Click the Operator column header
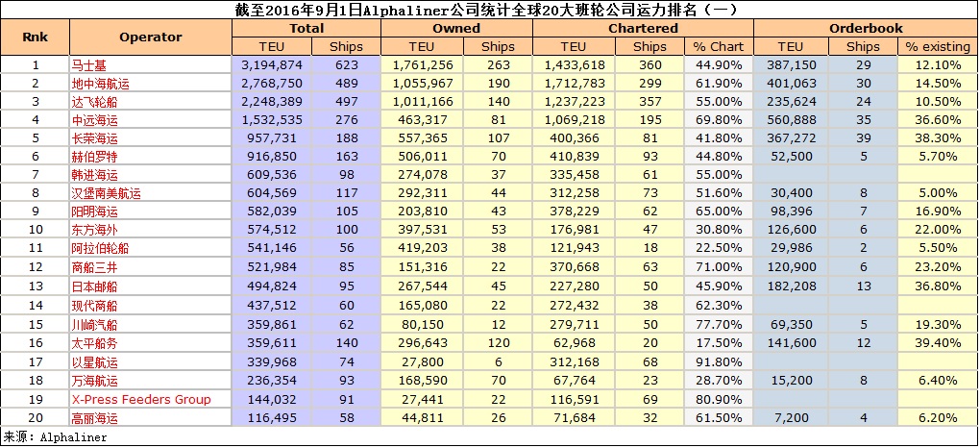This screenshot has height=448, width=980. tap(150, 37)
